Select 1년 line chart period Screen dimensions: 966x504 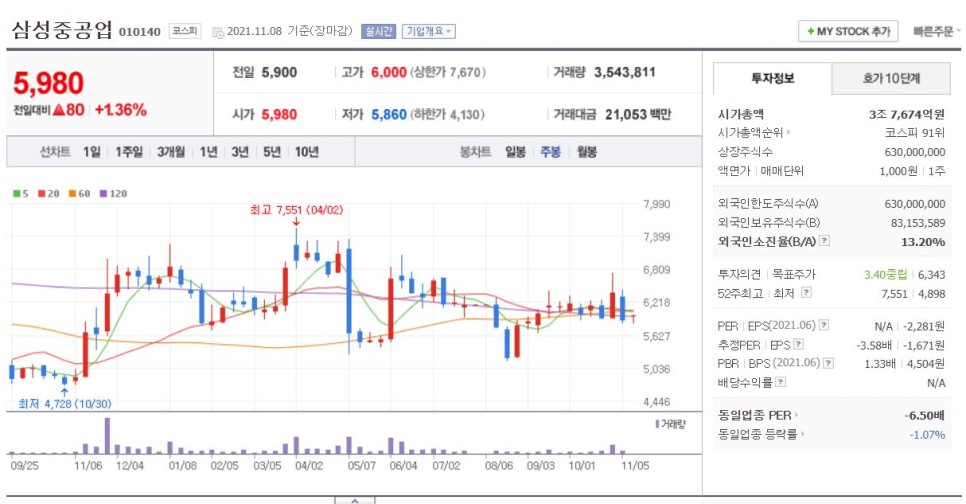point(208,152)
